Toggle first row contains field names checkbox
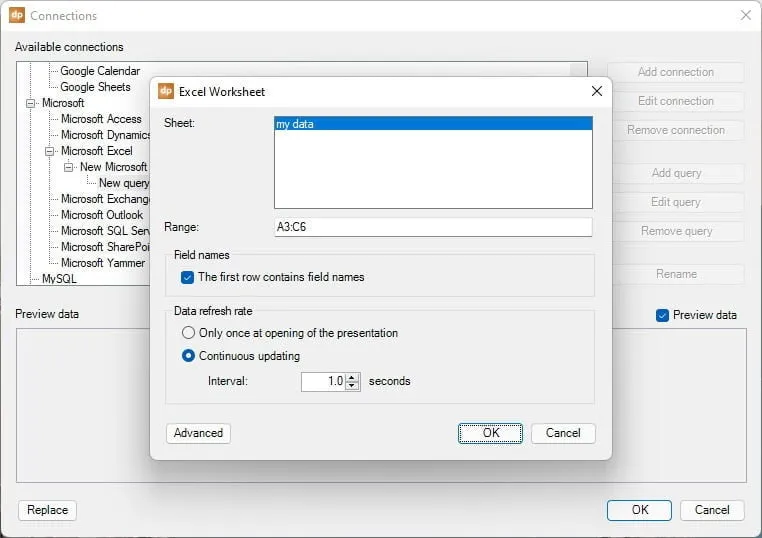The height and width of the screenshot is (538, 762). 187,278
